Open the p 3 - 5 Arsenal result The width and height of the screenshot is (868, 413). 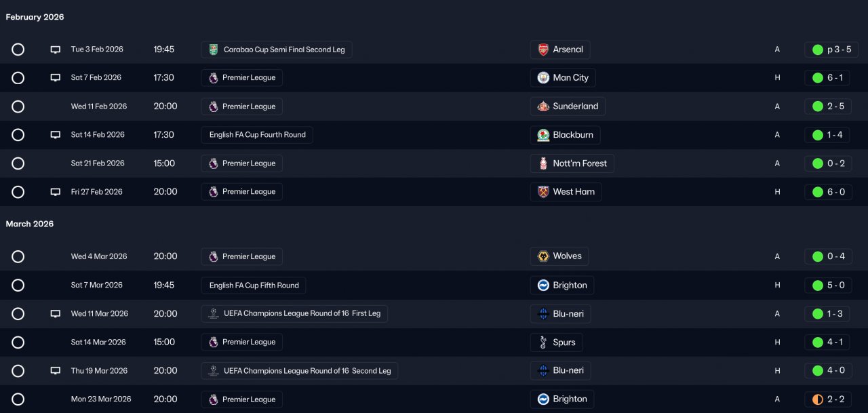(831, 50)
